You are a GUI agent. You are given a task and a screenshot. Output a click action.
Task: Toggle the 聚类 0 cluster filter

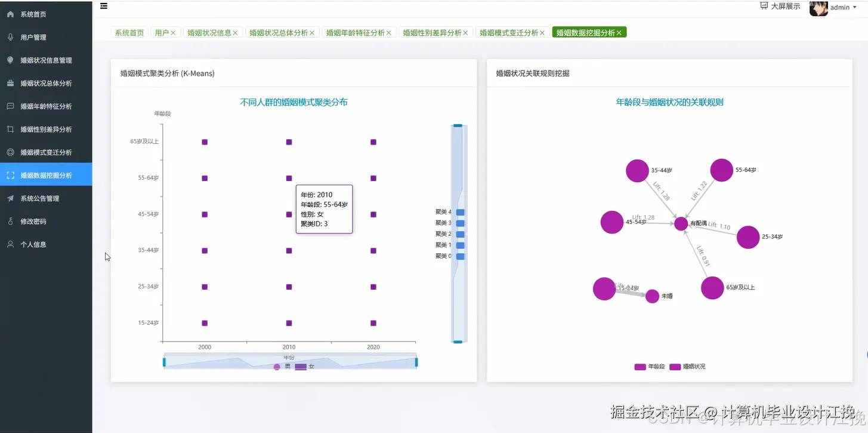click(x=450, y=256)
